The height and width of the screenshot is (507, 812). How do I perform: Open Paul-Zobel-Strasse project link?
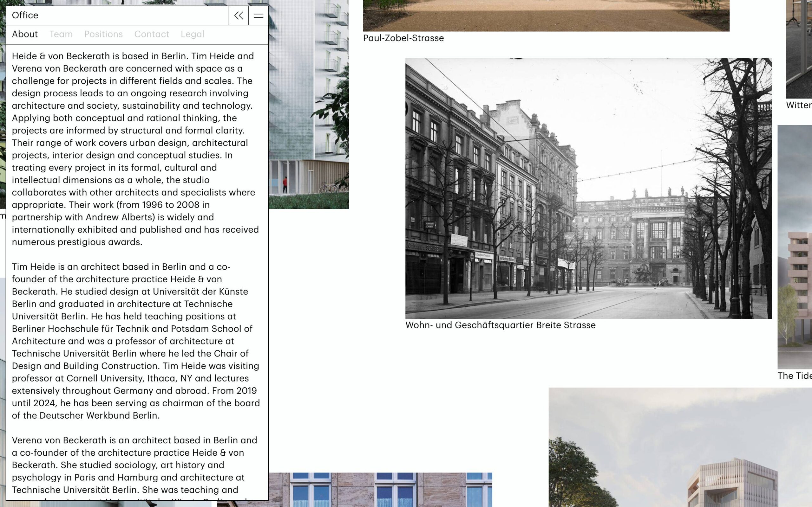click(x=403, y=38)
